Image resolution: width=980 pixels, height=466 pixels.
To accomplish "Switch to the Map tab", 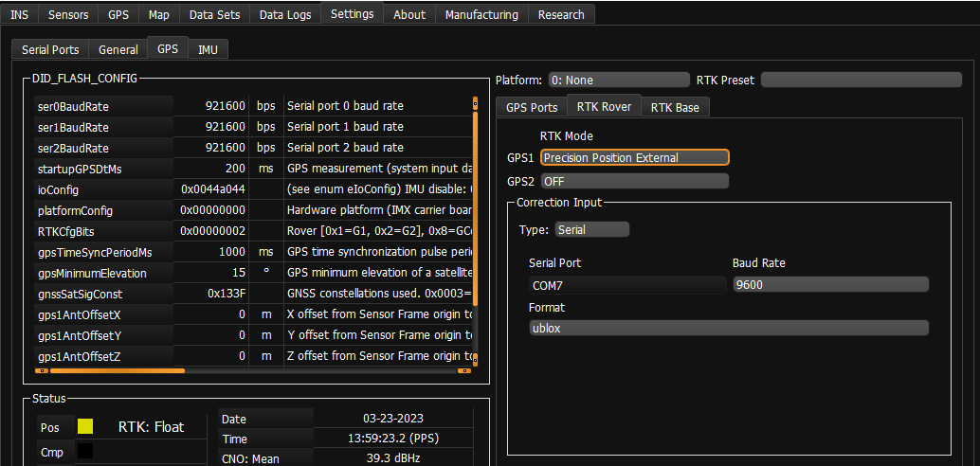I will (x=158, y=14).
